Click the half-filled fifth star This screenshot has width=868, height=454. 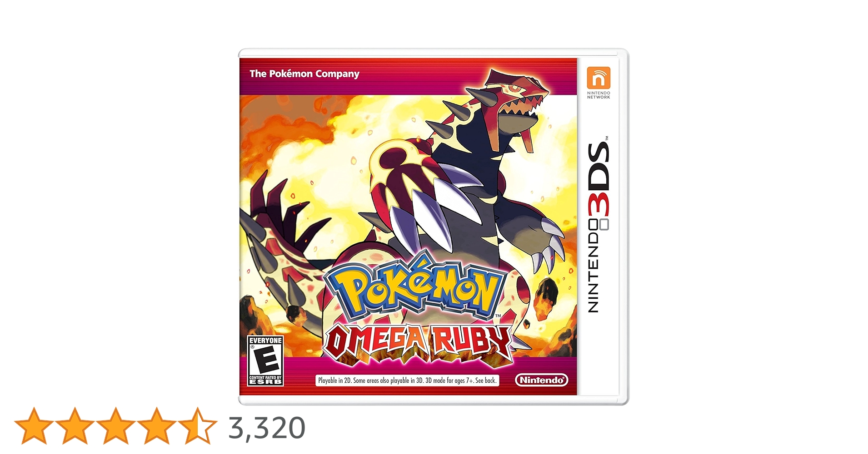click(x=198, y=426)
